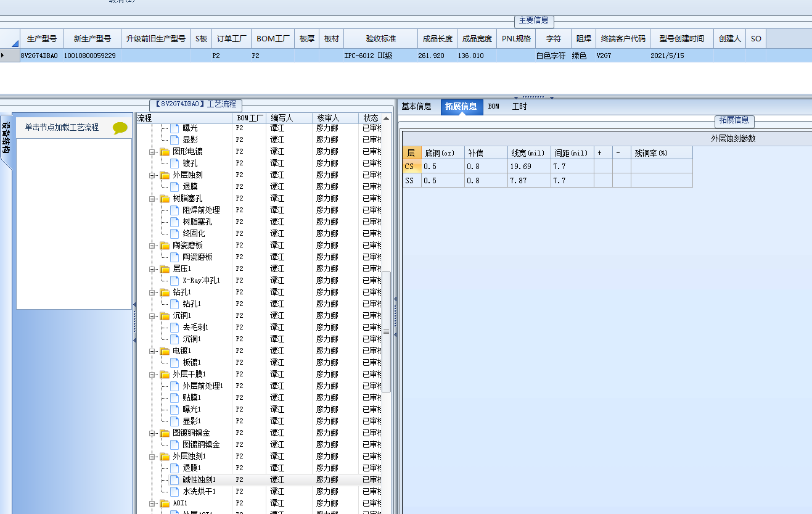Image resolution: width=812 pixels, height=514 pixels.
Task: Collapse the 图形电镀 folder node
Action: click(152, 152)
